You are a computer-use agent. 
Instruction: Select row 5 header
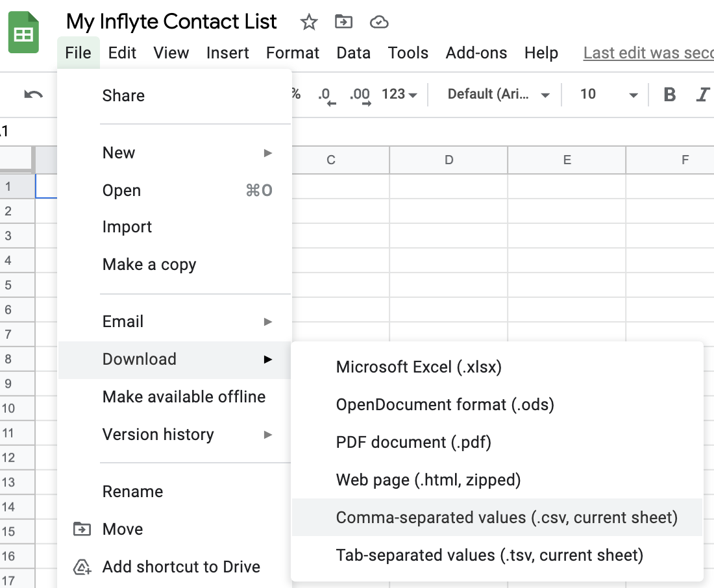(x=18, y=285)
